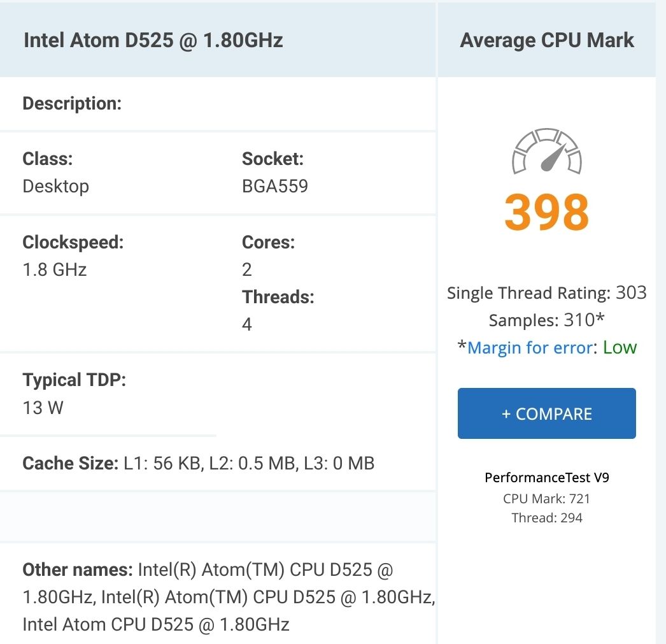This screenshot has height=644, width=666.
Task: Select the CPU Mark: 721 line
Action: pyautogui.click(x=547, y=499)
